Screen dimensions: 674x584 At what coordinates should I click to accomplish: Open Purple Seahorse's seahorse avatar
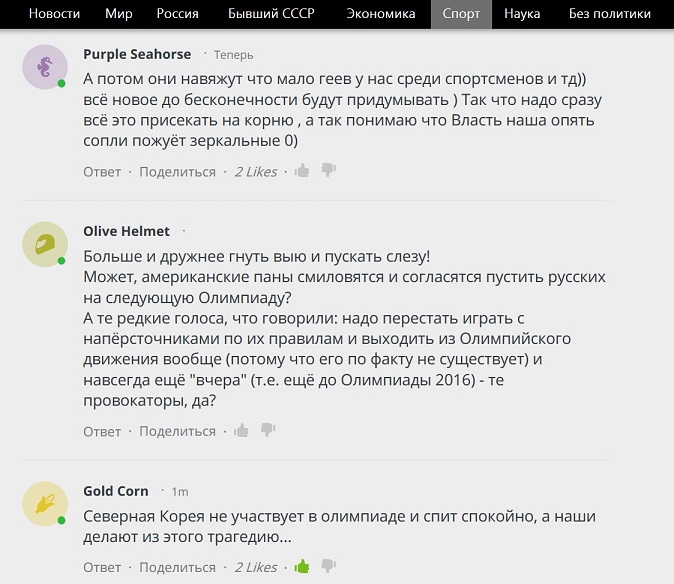tap(45, 67)
